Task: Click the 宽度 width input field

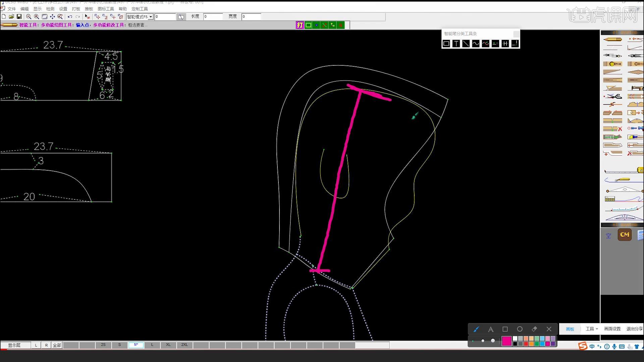Action: click(251, 16)
